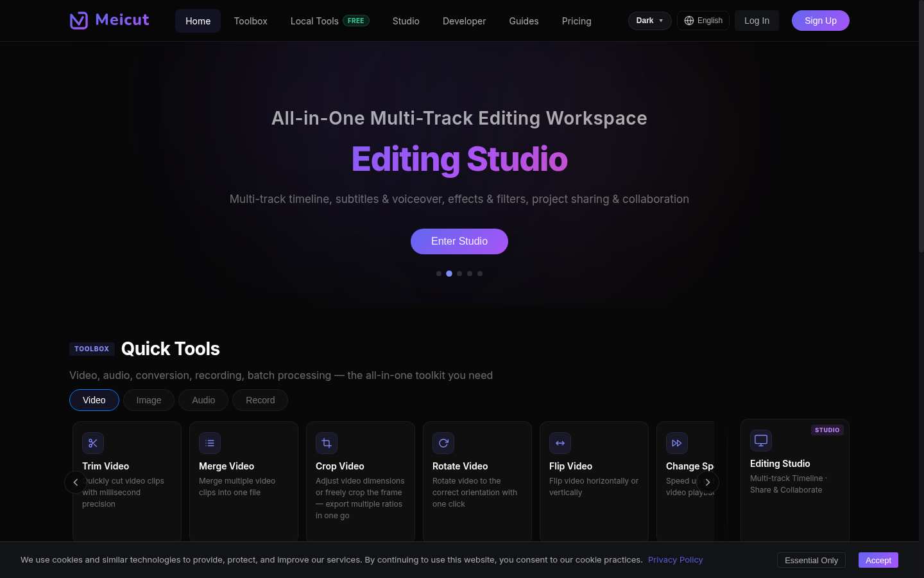Switch to the Record tools tab
This screenshot has height=578, width=924.
click(x=260, y=400)
